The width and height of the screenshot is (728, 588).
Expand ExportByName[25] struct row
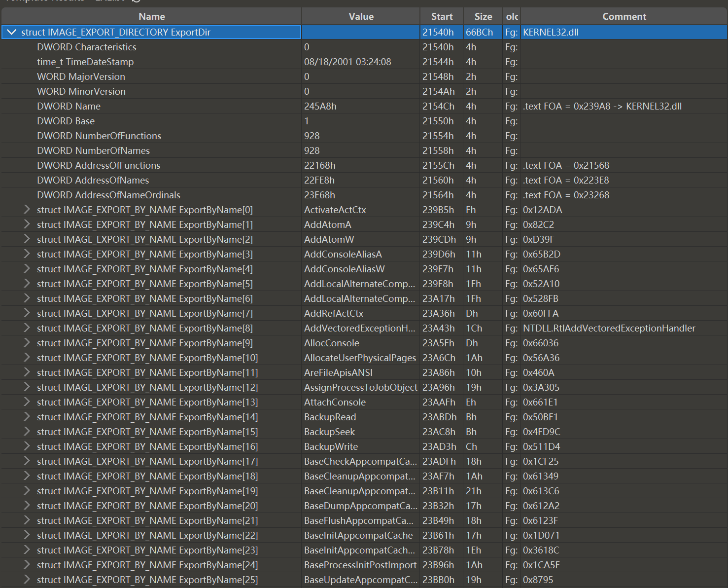pyautogui.click(x=27, y=580)
